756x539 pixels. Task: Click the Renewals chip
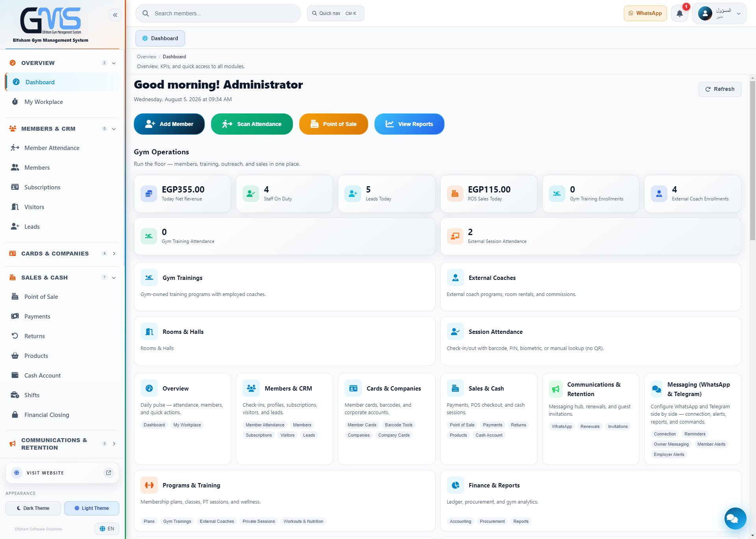pos(590,426)
